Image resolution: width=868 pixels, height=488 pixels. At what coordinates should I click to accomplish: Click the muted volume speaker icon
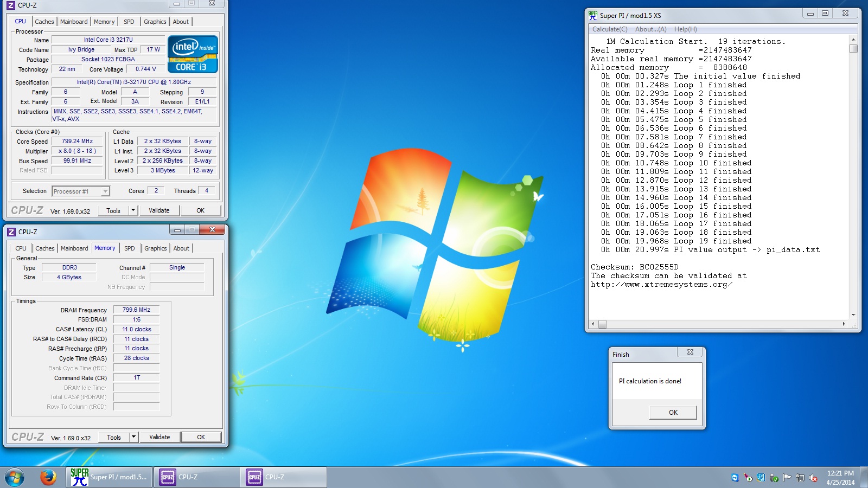click(x=813, y=478)
